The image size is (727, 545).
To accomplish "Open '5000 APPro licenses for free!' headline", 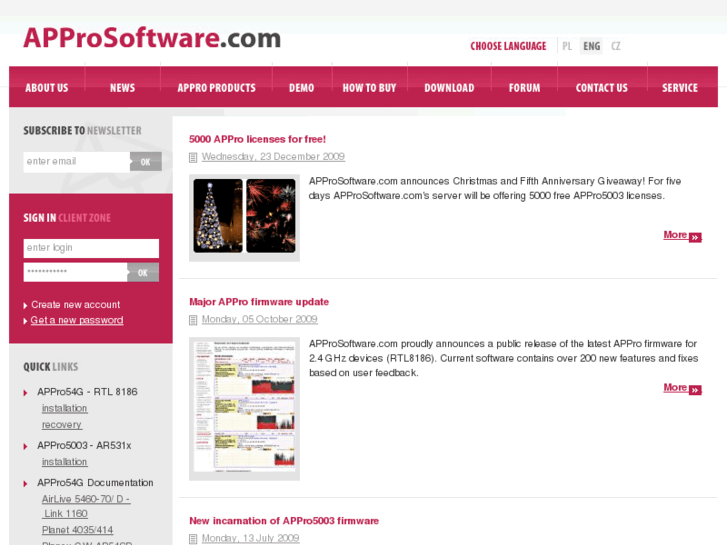I will [x=257, y=139].
